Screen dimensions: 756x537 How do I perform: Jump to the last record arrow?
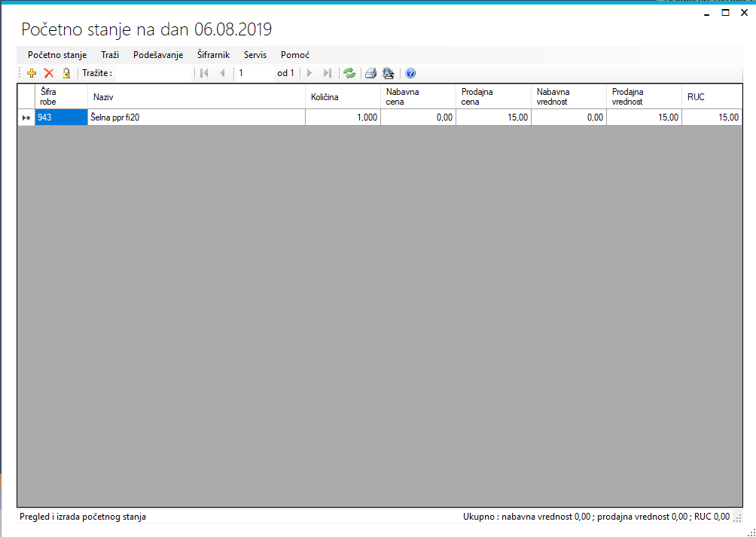(327, 73)
